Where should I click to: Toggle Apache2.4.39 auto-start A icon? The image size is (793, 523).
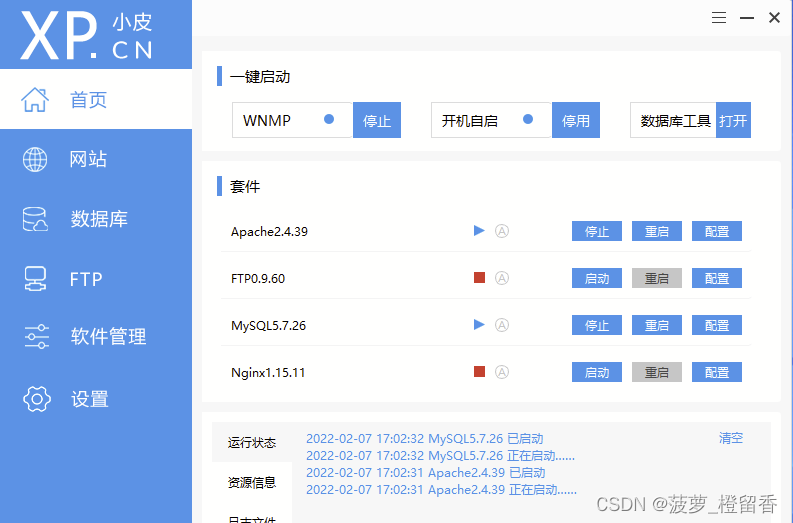(502, 231)
